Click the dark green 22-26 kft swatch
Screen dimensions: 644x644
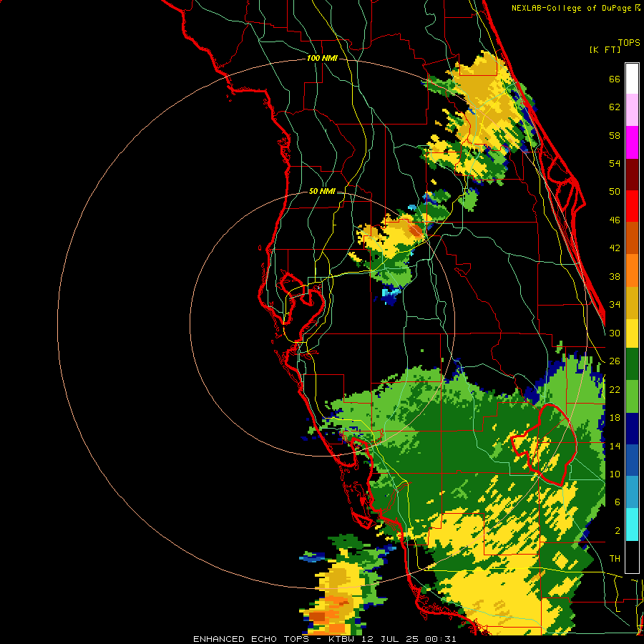[632, 364]
